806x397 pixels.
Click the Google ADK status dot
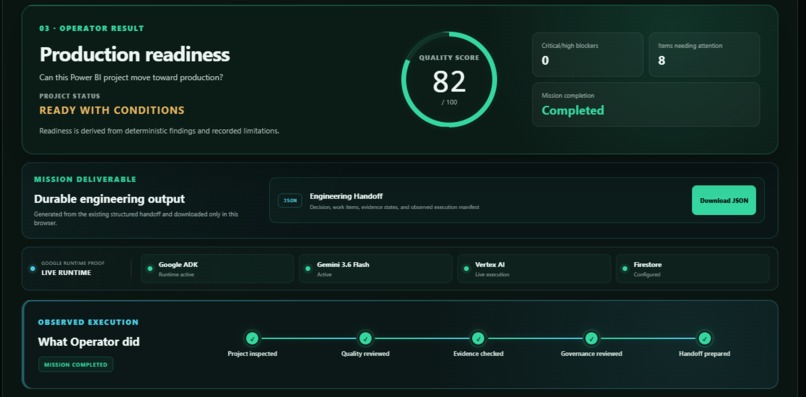[x=150, y=268]
